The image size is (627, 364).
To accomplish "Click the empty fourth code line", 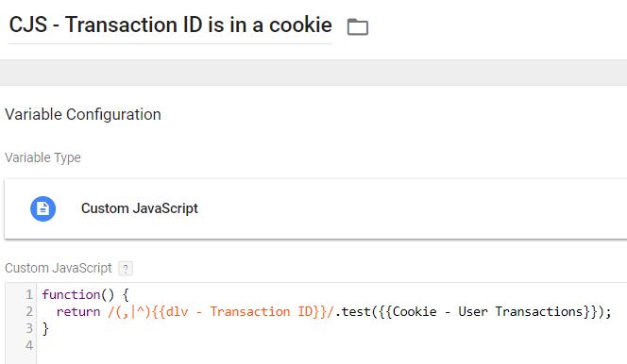I will pos(331,345).
